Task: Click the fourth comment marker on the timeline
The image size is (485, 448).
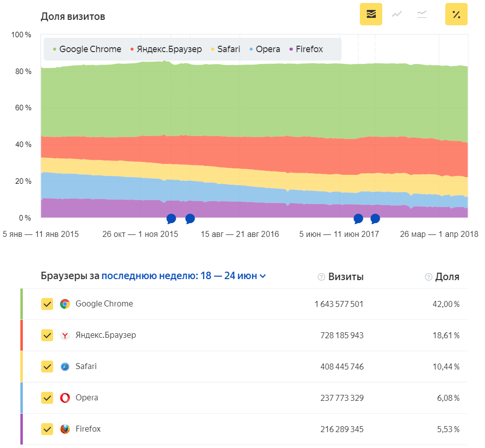Action: (375, 219)
